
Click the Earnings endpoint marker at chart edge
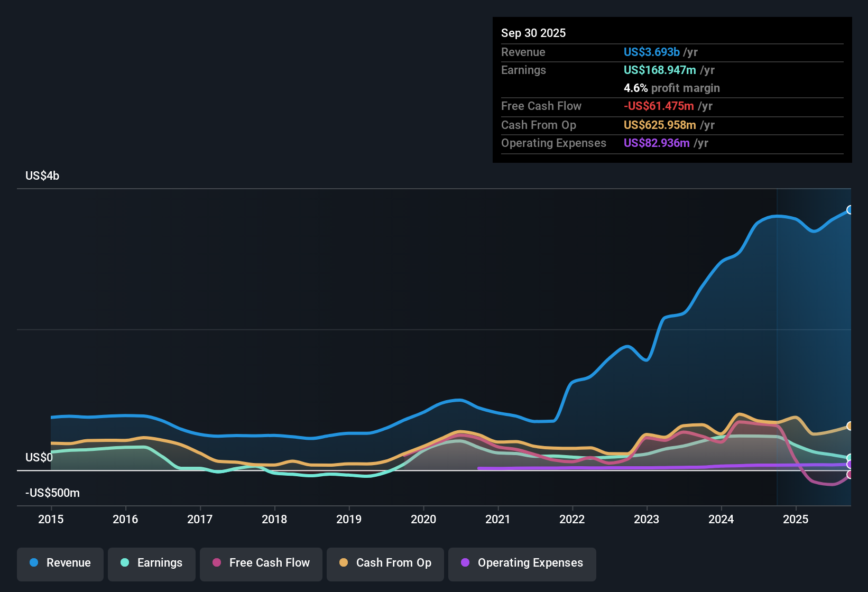pyautogui.click(x=850, y=458)
